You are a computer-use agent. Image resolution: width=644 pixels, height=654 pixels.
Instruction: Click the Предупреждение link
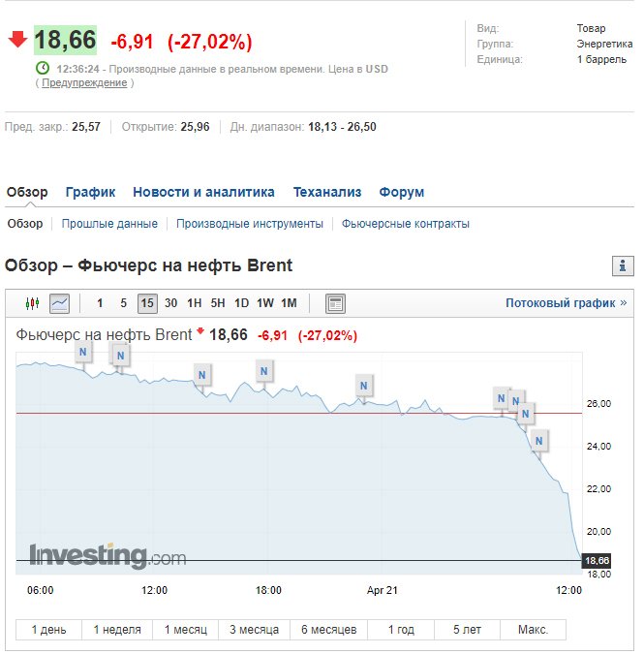(84, 82)
